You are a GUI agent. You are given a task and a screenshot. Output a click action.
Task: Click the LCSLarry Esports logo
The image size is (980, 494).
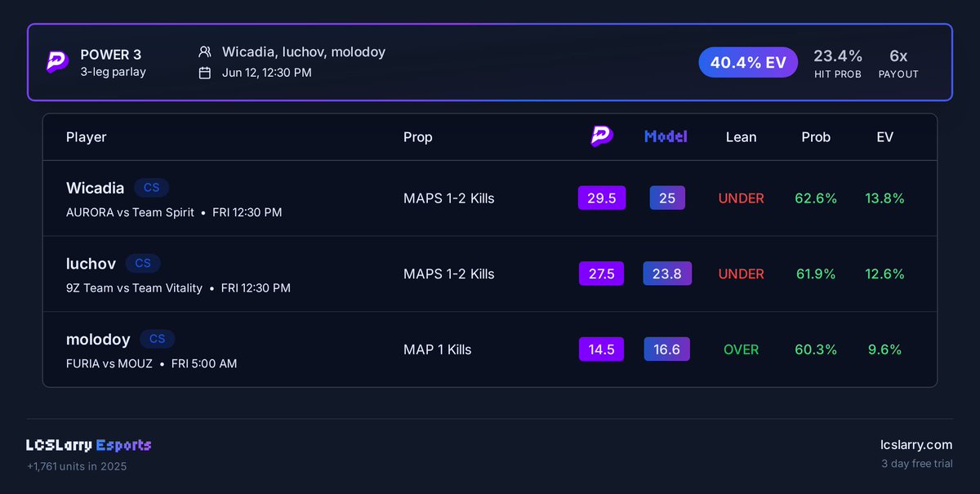pos(89,445)
